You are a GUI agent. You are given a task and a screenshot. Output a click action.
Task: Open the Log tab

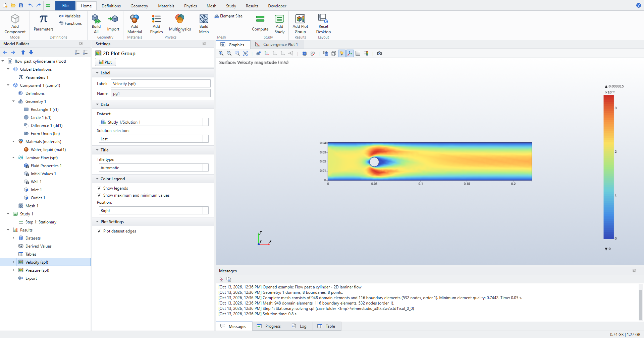point(299,326)
